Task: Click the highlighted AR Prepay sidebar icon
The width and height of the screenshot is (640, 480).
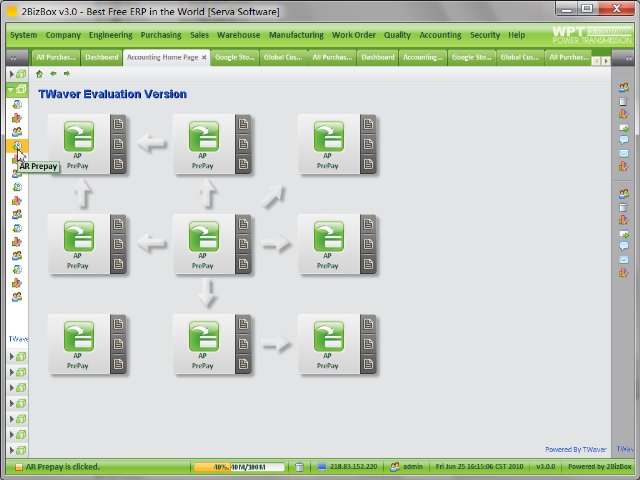Action: (17, 146)
